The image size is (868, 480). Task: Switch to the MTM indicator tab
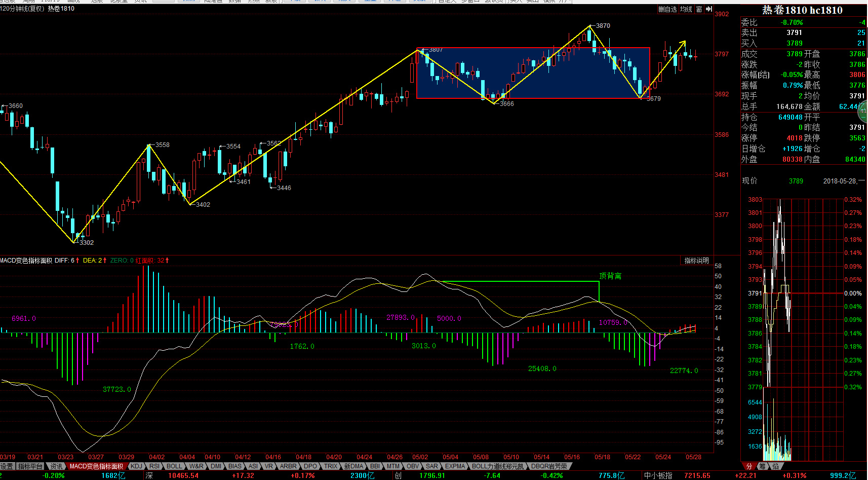click(393, 466)
